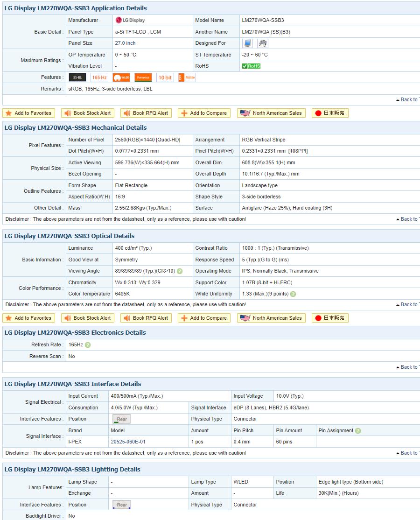Open 日本販売 button above Electronics Details
The height and width of the screenshot is (520, 420).
(330, 318)
